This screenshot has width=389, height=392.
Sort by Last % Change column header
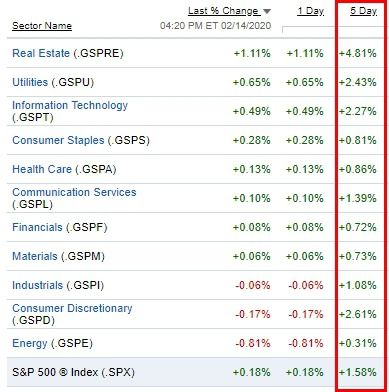pos(224,11)
